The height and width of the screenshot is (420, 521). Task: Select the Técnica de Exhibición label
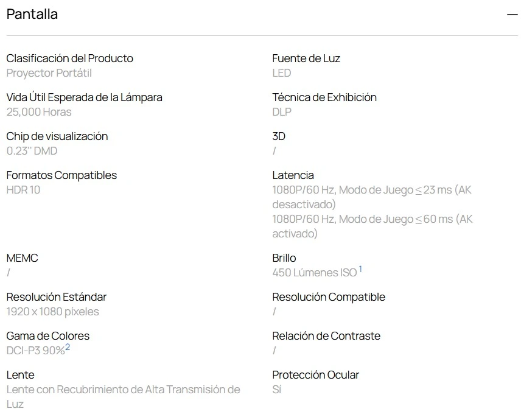[324, 97]
